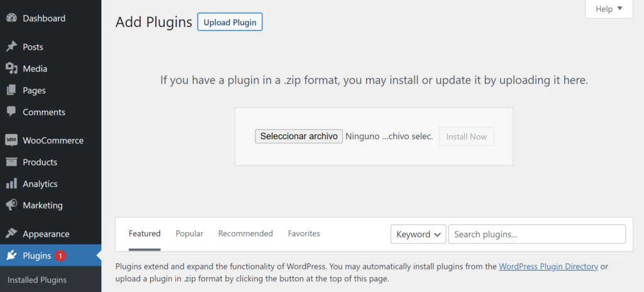Click the Seleccionar archivo file button

299,137
